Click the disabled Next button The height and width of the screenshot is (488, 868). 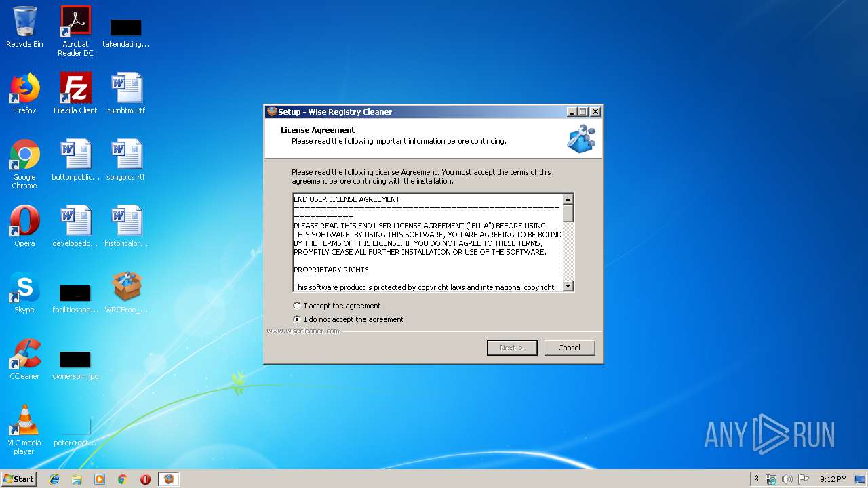tap(512, 348)
